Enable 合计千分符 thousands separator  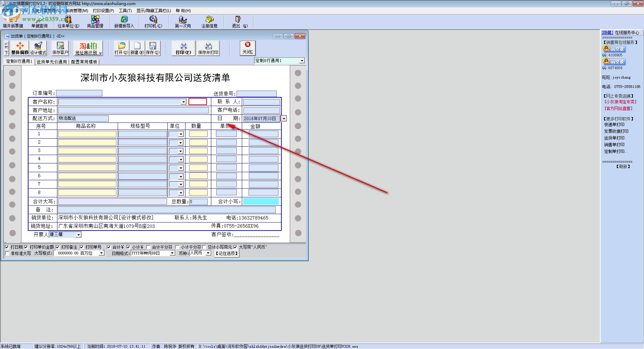149,247
